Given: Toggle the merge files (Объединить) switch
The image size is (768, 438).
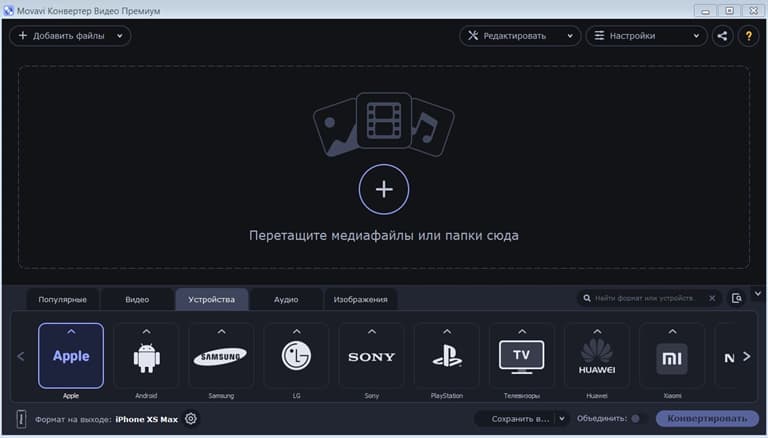Looking at the screenshot, I should click(x=635, y=418).
